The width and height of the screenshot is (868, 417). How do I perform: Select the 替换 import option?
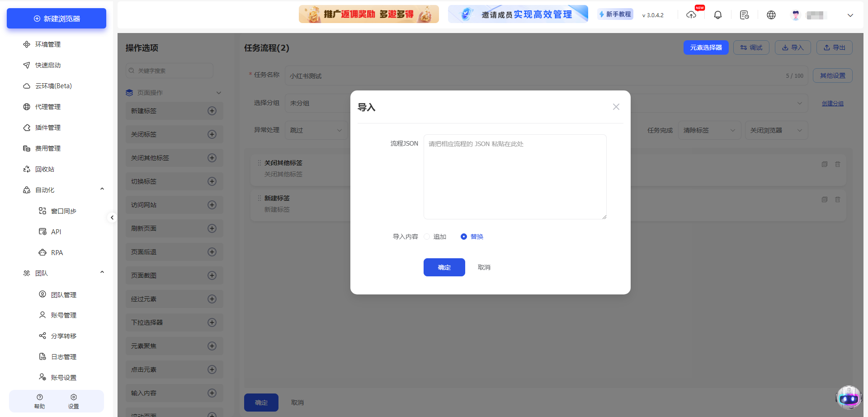[x=463, y=236]
